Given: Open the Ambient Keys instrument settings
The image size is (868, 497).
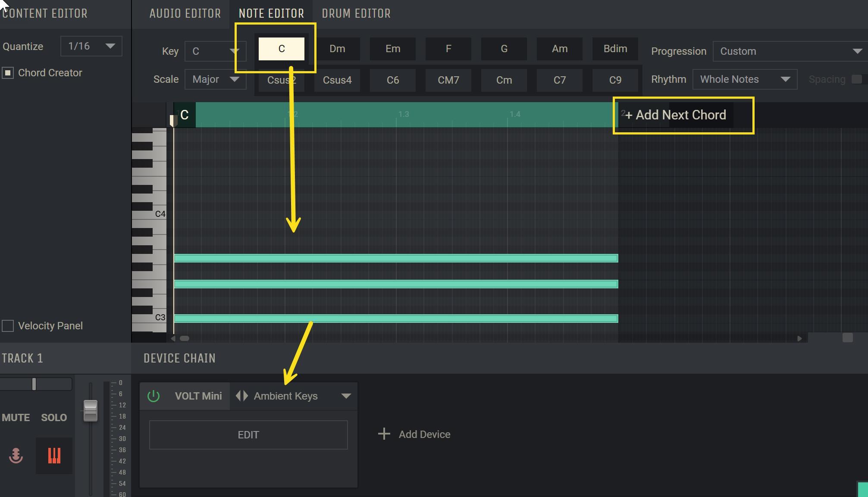Looking at the screenshot, I should (x=248, y=434).
